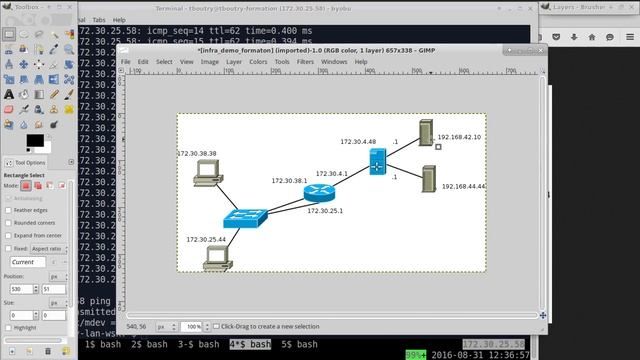Viewport: 640px width, 360px height.
Task: Select the Blend gradient tool
Action: tap(39, 95)
